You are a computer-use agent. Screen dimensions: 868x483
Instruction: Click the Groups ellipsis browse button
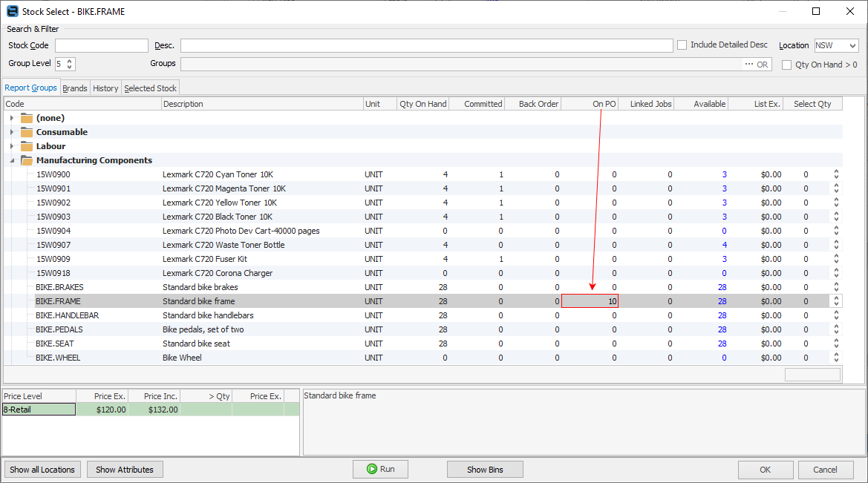[x=748, y=65]
